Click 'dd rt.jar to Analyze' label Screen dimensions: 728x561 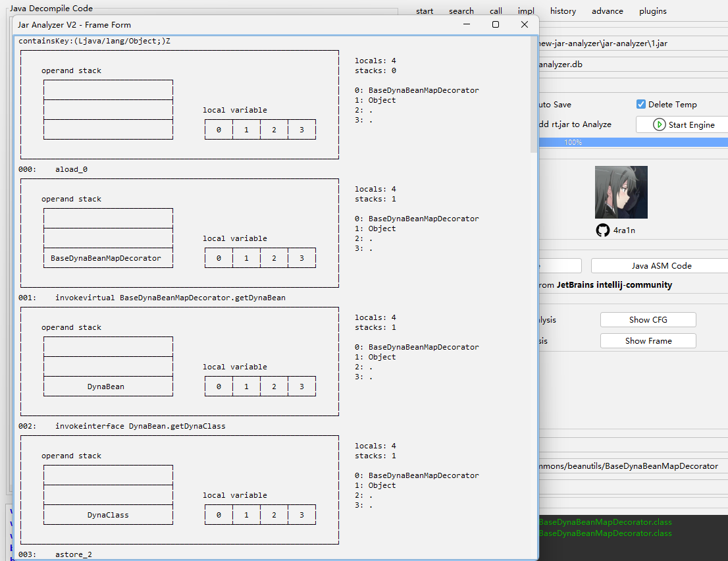pyautogui.click(x=575, y=124)
